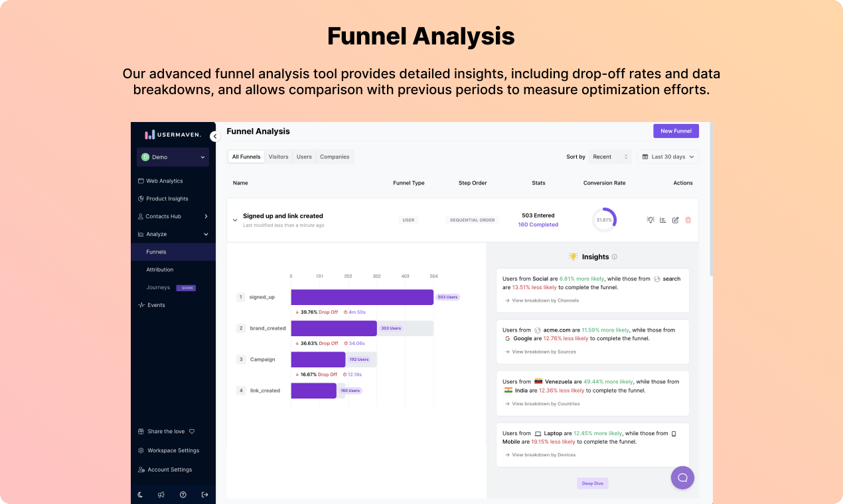843x504 pixels.
Task: Click the funnel chart view icon
Action: pyautogui.click(x=663, y=220)
